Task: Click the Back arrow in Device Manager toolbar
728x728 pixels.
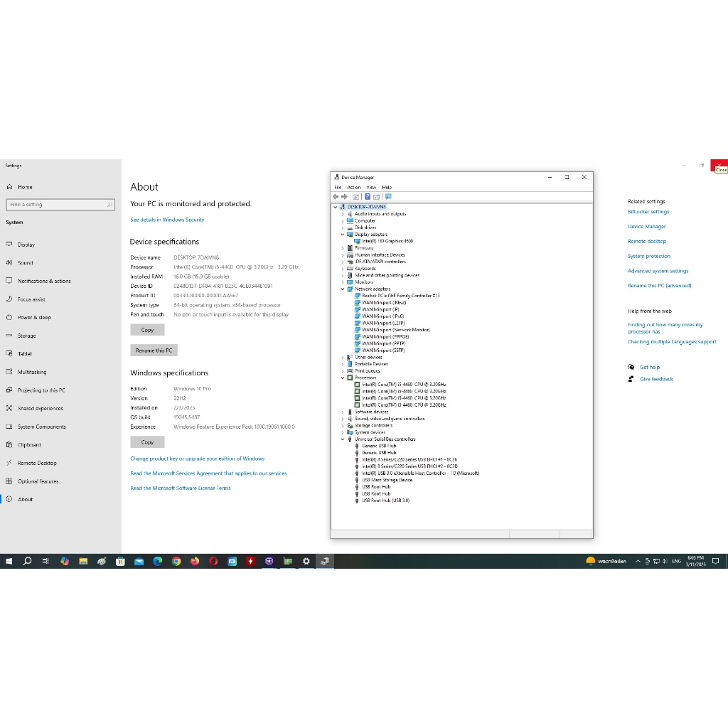Action: coord(336,197)
